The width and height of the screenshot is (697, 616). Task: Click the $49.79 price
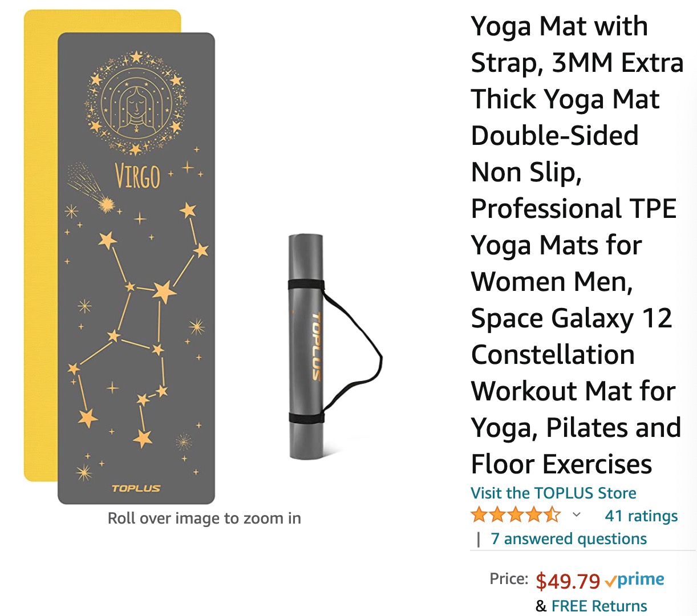tap(568, 581)
